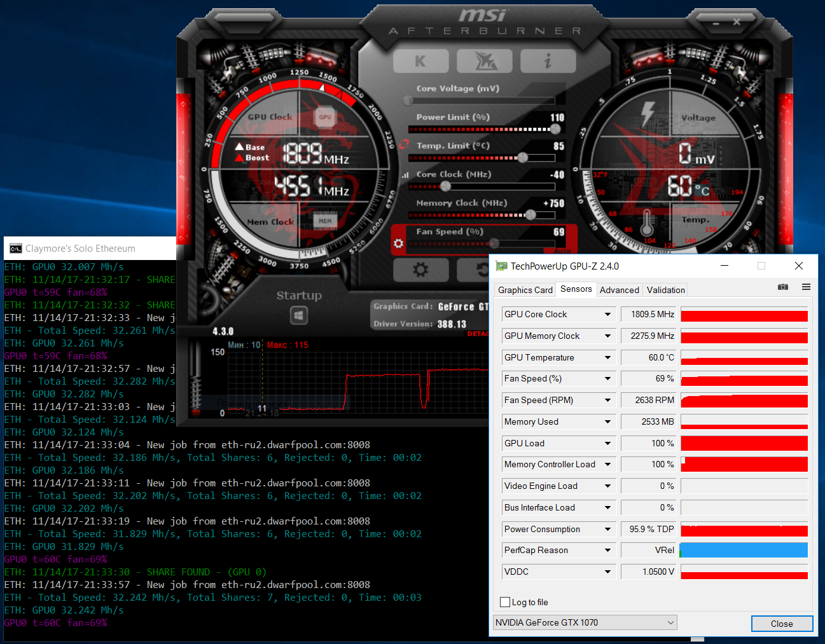Expand the GPU Core Clock sensor dropdown
This screenshot has height=644, width=825.
pos(607,315)
